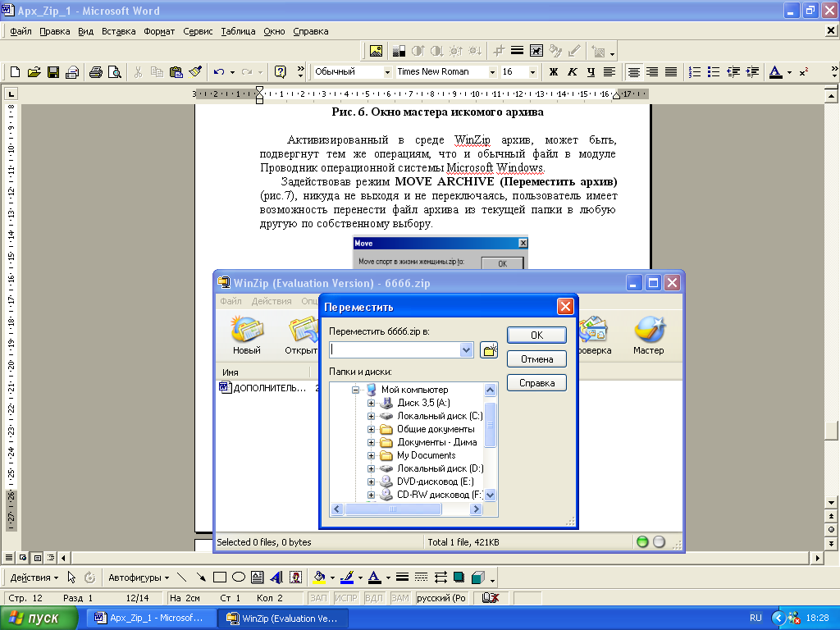The image size is (840, 630).
Task: Click the Line Color brush in drawing toolbar
Action: [x=347, y=577]
